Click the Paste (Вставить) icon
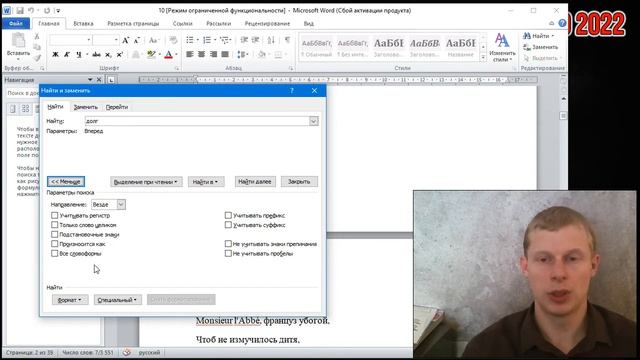Viewport: 640px width, 360px height. click(18, 41)
